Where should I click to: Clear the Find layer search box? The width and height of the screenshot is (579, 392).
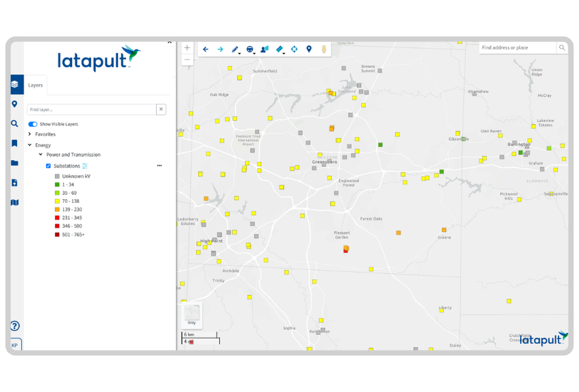(161, 109)
